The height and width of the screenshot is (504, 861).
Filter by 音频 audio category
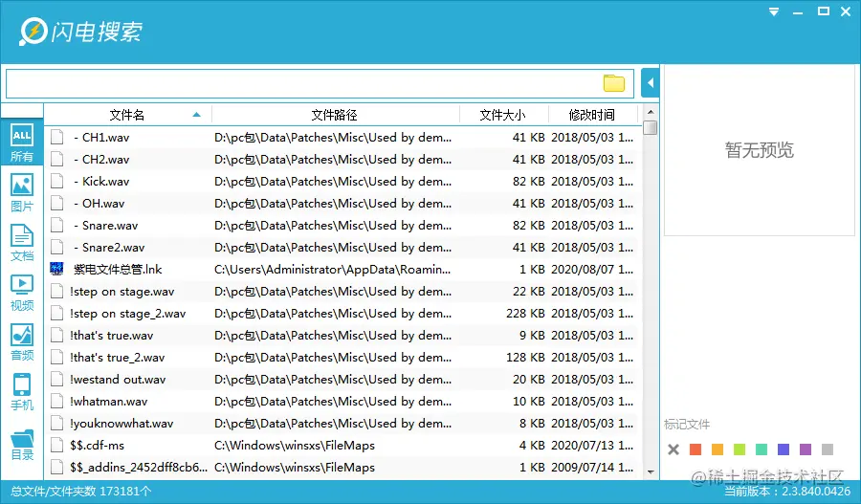tap(22, 342)
